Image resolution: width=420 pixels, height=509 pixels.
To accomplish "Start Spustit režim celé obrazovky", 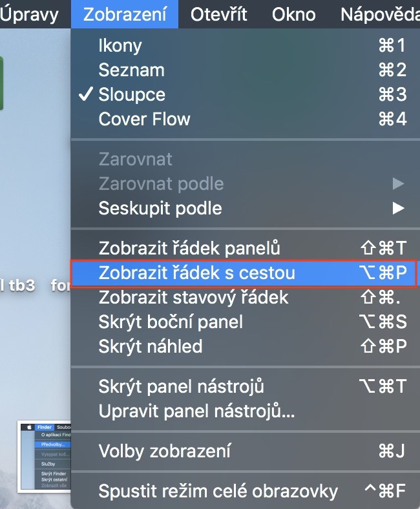I will [218, 491].
